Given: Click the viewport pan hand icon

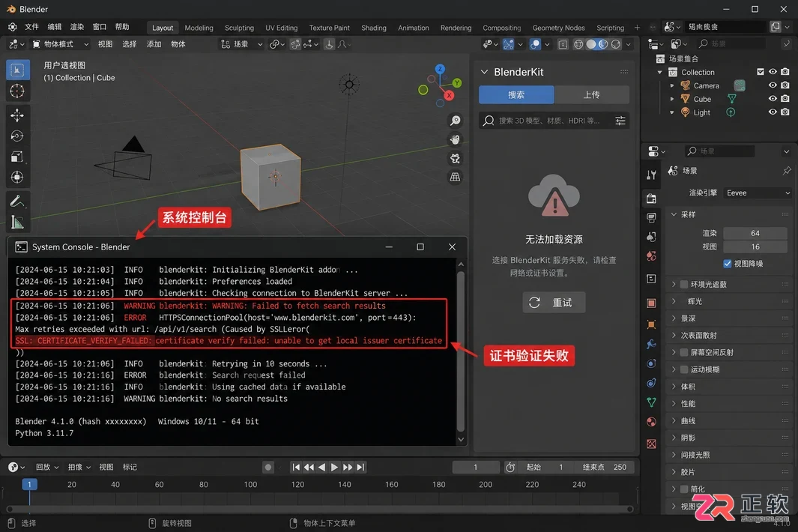Looking at the screenshot, I should [x=455, y=139].
